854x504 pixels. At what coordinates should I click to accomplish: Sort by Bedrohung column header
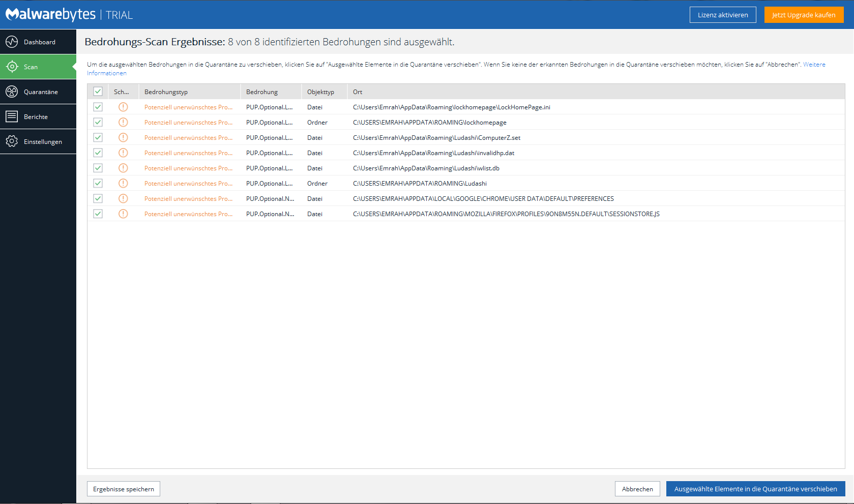(271, 92)
